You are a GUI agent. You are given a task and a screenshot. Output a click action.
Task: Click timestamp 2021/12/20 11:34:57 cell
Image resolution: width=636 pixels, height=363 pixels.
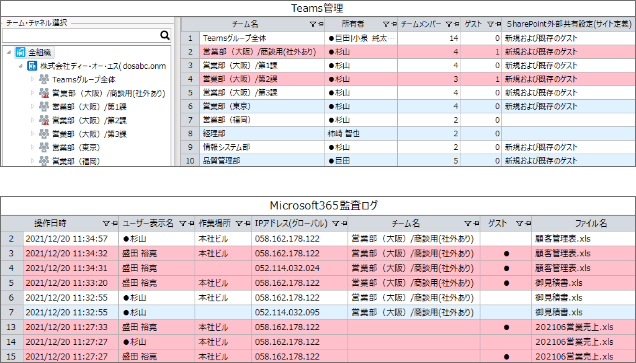point(71,239)
